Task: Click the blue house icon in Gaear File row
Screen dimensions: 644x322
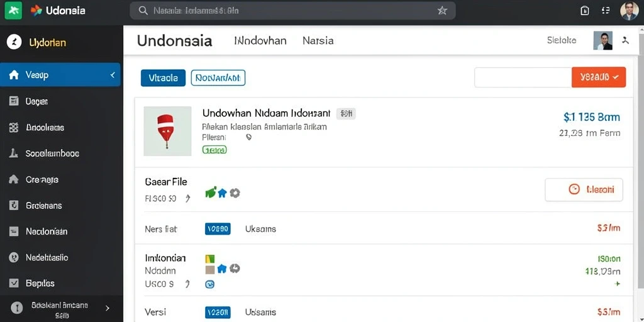Action: click(x=222, y=193)
